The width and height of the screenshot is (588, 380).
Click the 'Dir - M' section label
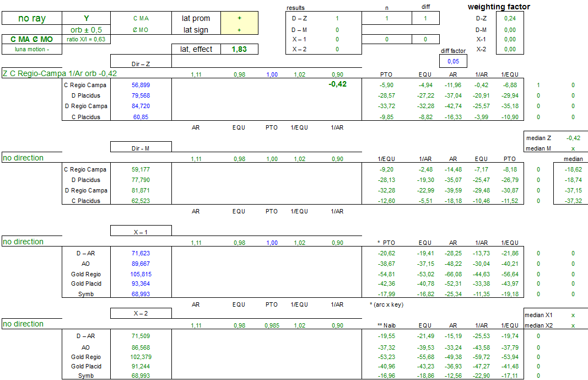(141, 148)
